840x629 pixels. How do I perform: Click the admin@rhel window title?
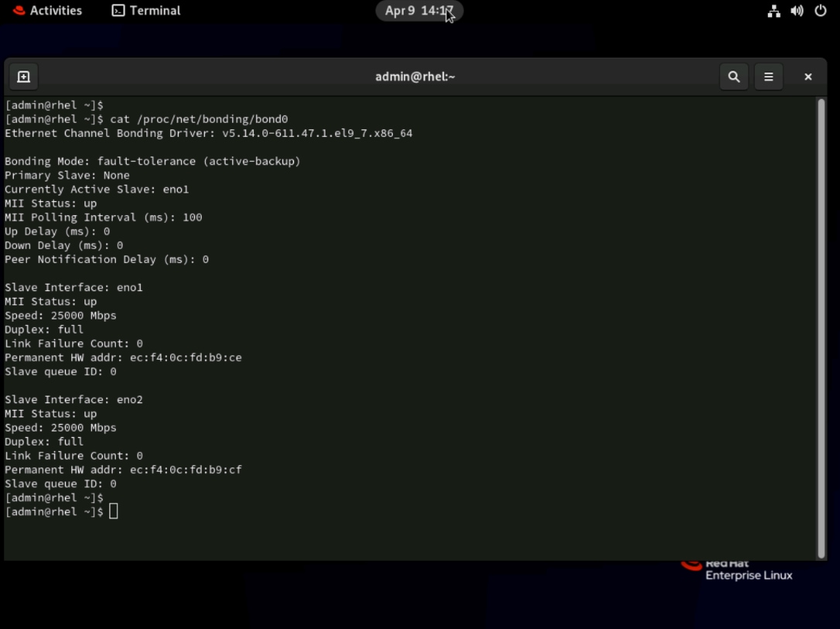click(x=415, y=77)
